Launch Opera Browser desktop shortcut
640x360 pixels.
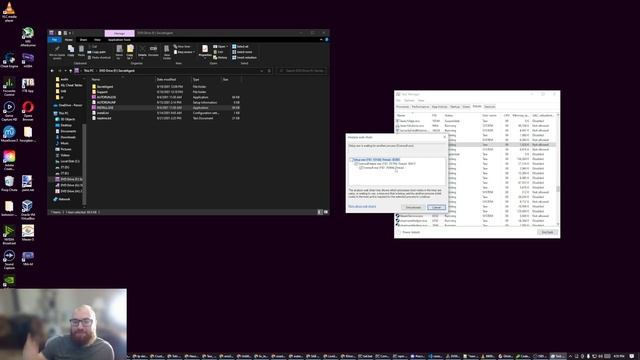[x=28, y=111]
